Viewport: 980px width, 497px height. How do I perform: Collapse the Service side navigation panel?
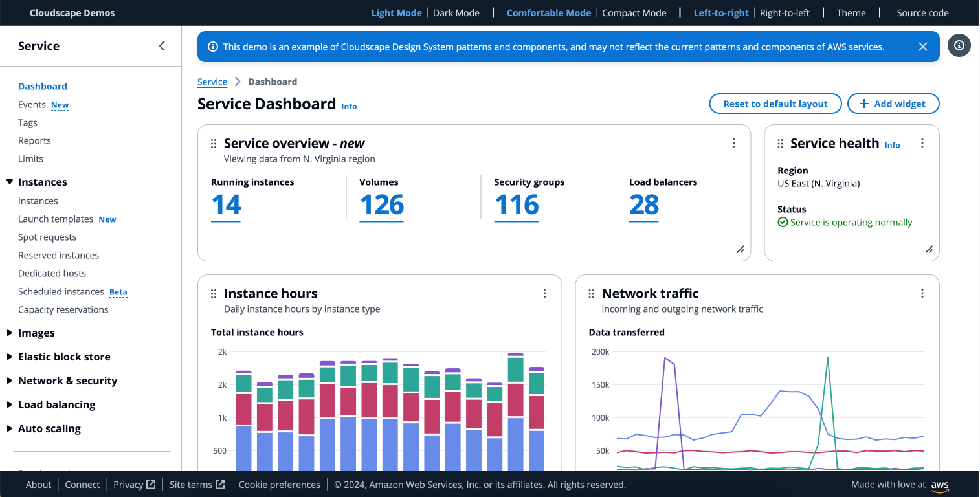[162, 46]
